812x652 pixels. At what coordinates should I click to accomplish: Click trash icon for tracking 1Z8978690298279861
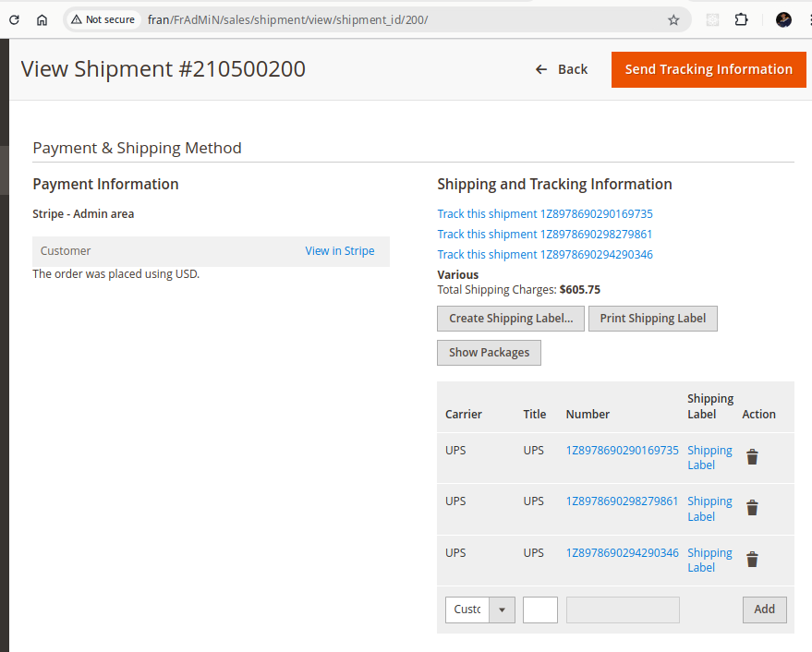(752, 508)
